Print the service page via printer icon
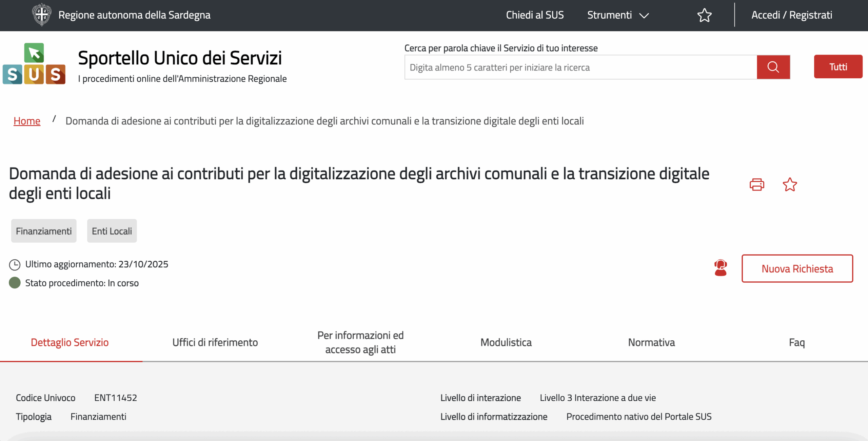This screenshot has width=868, height=441. [x=757, y=184]
